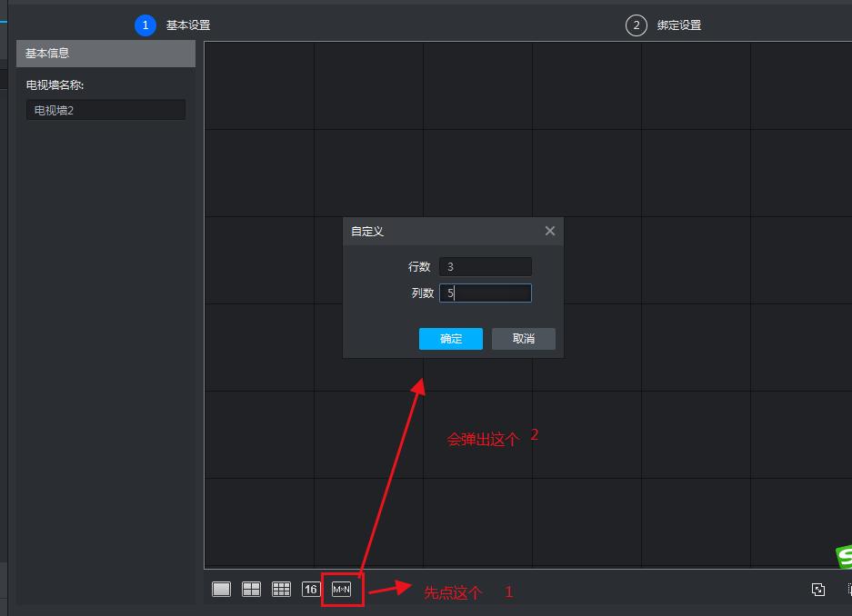Click the 确定 confirm button

pos(450,338)
